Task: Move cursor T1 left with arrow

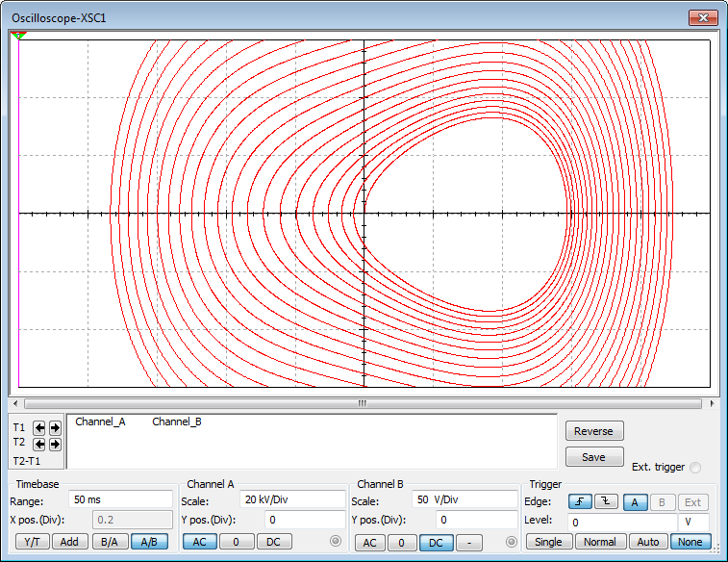Action: tap(39, 427)
